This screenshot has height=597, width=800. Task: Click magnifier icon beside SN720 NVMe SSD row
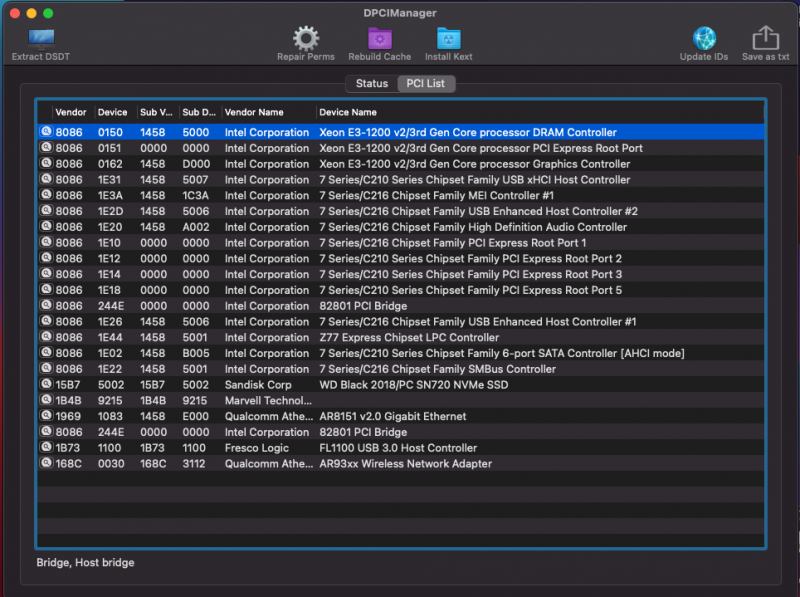(x=45, y=385)
